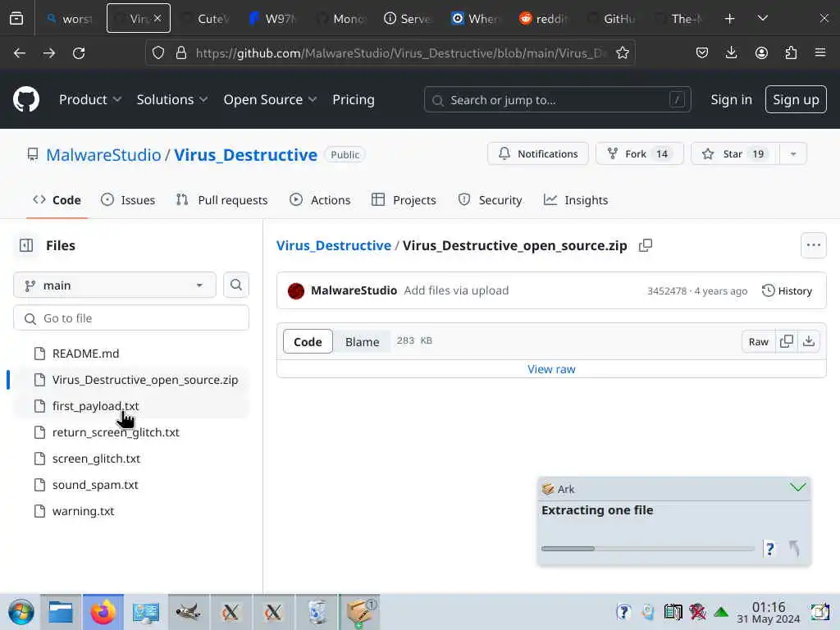Open the Issues tab
Image resolution: width=840 pixels, height=630 pixels.
(x=128, y=200)
